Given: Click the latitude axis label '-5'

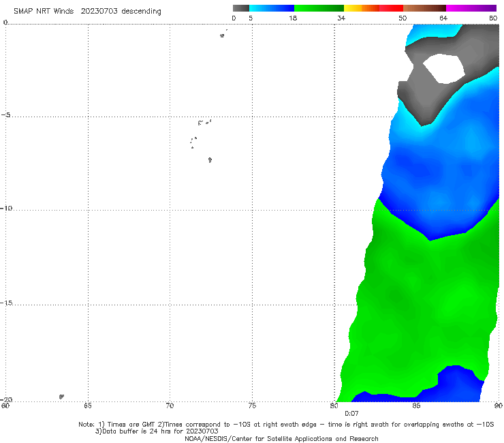Looking at the screenshot, I should pos(6,115).
